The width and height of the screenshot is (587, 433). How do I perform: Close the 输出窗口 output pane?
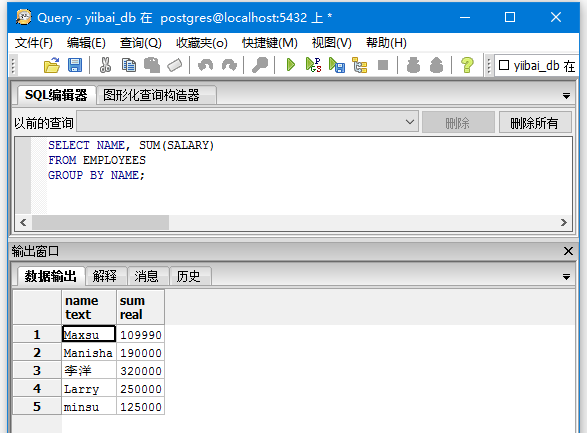568,251
